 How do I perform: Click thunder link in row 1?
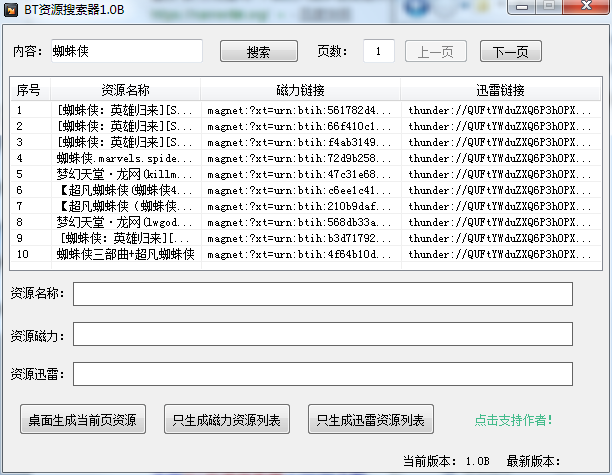[500, 110]
